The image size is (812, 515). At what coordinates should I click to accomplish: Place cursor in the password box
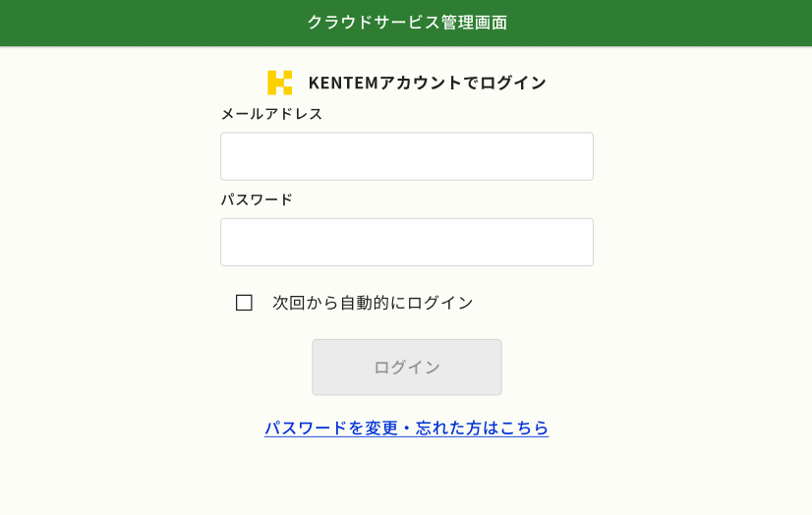pyautogui.click(x=406, y=242)
